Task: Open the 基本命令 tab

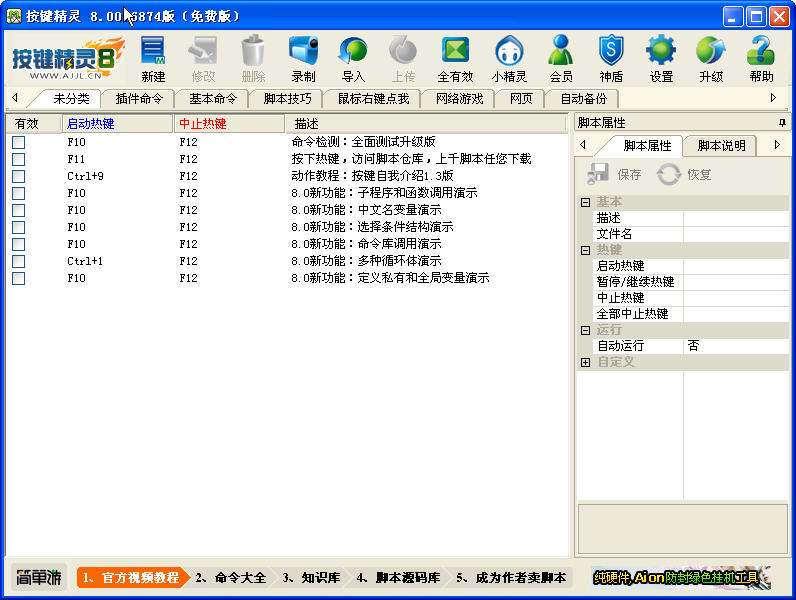Action: [213, 98]
